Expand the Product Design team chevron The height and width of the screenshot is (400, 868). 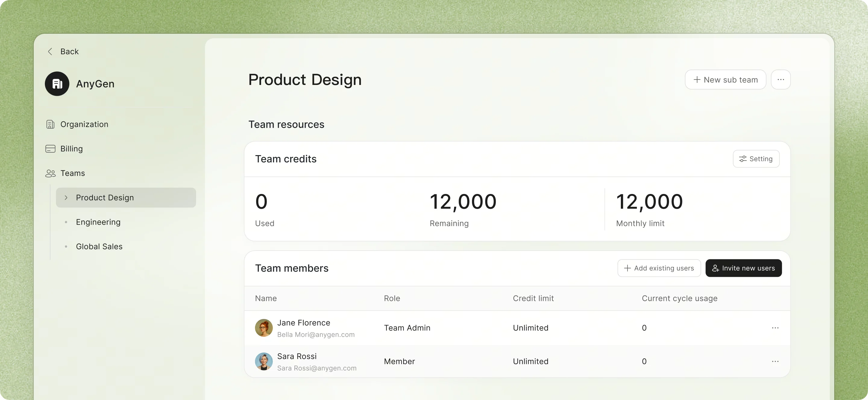tap(66, 198)
